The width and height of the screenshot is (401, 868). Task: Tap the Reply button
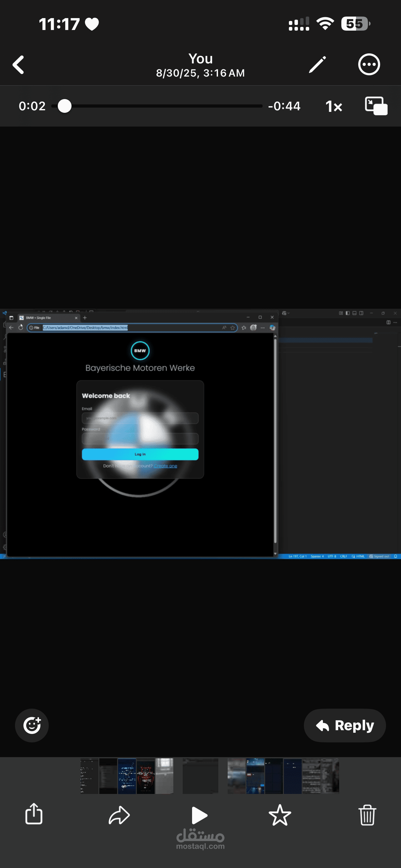coord(345,725)
